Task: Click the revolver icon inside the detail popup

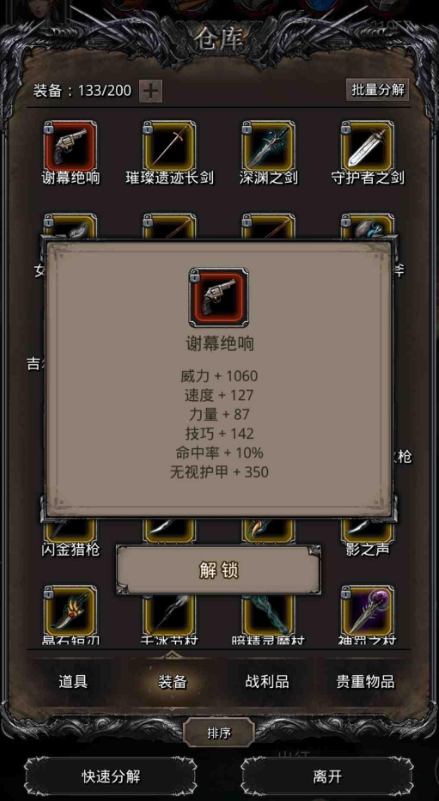Action: click(x=219, y=297)
